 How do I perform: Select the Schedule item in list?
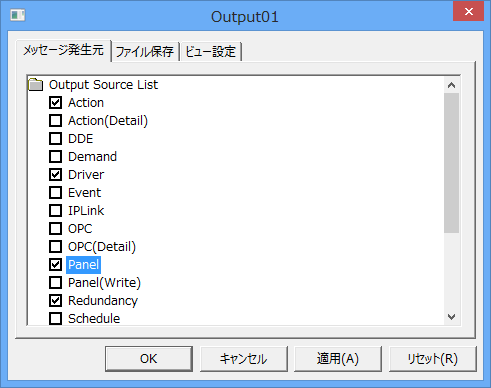point(94,319)
